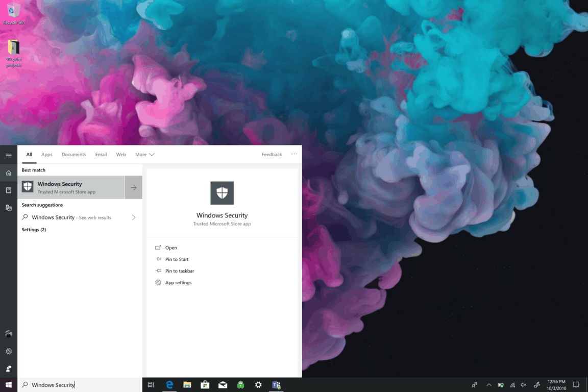This screenshot has height=392, width=588.
Task: Open Microsoft Store from the taskbar
Action: [x=205, y=385]
